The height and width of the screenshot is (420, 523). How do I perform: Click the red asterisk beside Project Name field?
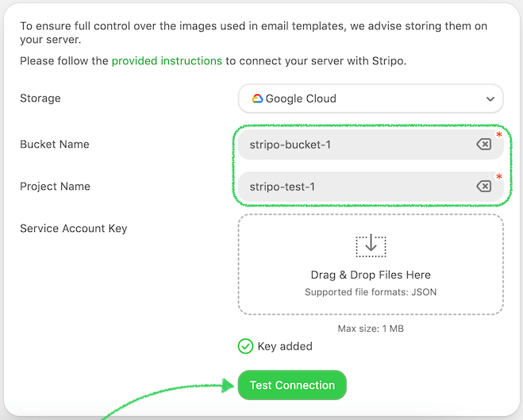[x=499, y=177]
